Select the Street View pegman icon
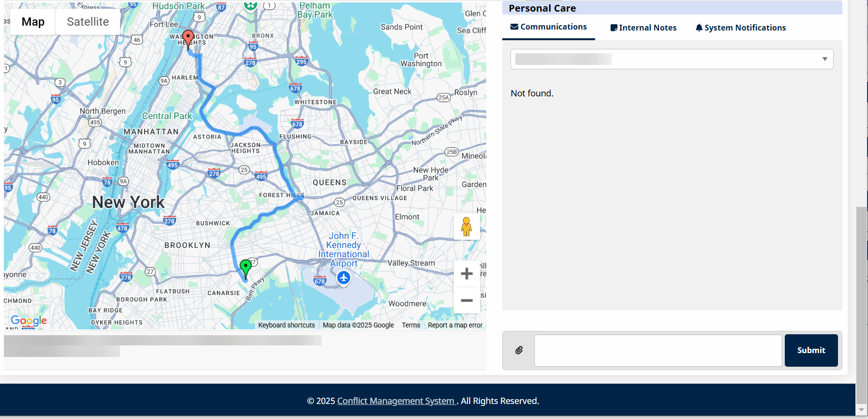868x419 pixels. tap(466, 227)
